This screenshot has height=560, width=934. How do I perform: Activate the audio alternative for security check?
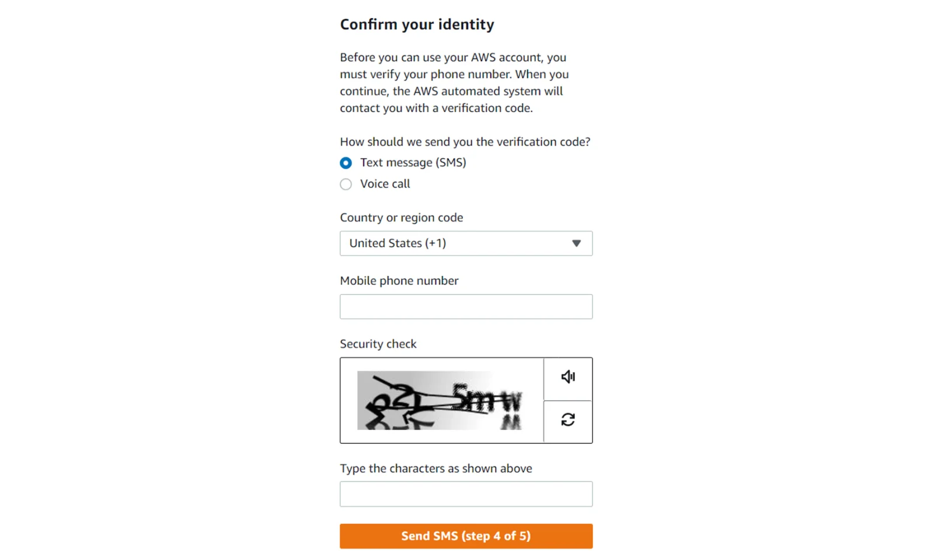click(568, 377)
